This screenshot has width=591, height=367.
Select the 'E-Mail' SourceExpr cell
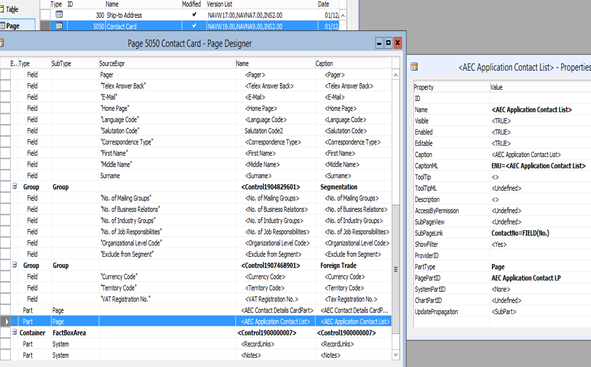pos(167,97)
